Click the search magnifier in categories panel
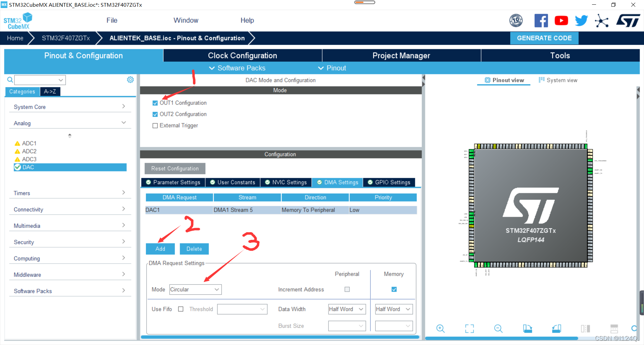This screenshot has width=644, height=345. point(10,80)
